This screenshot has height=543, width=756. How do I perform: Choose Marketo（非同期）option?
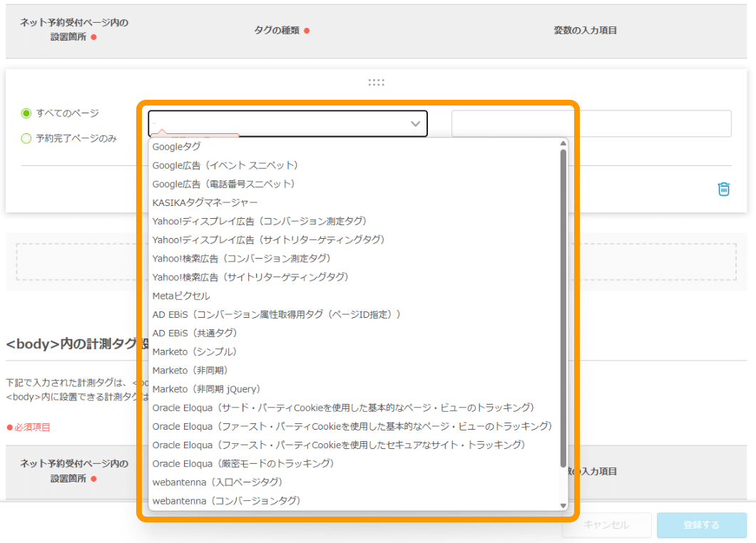pos(355,371)
